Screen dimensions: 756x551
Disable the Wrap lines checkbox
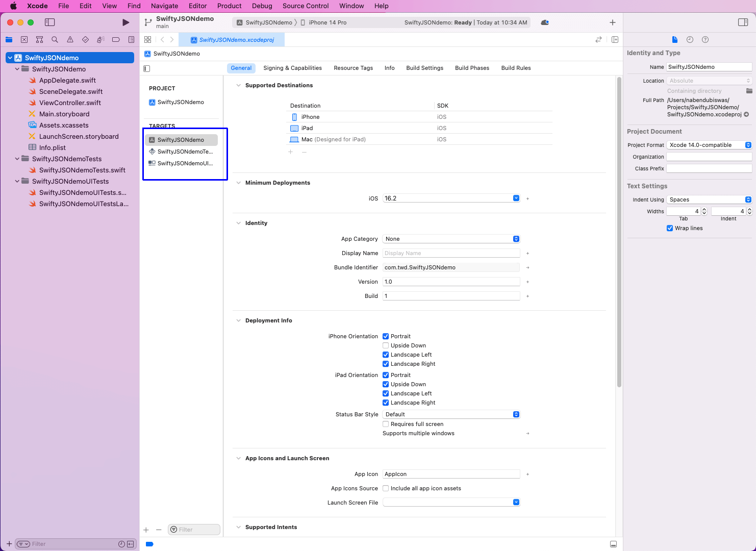670,228
